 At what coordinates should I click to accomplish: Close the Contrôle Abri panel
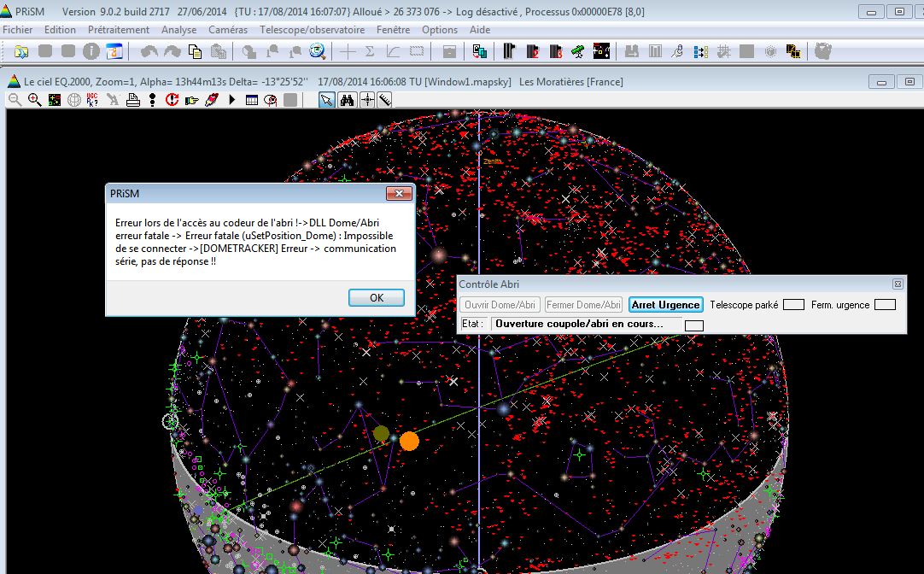(x=898, y=284)
